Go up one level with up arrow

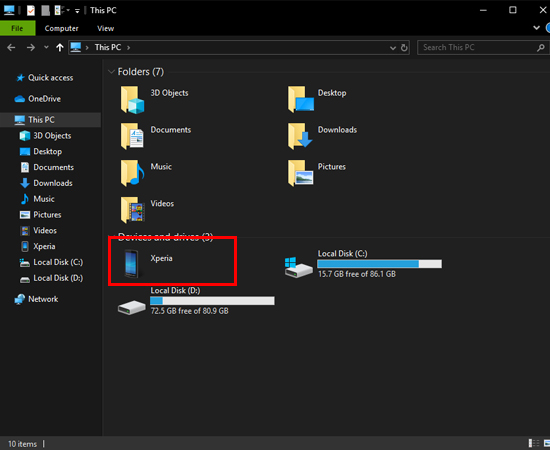click(x=60, y=47)
